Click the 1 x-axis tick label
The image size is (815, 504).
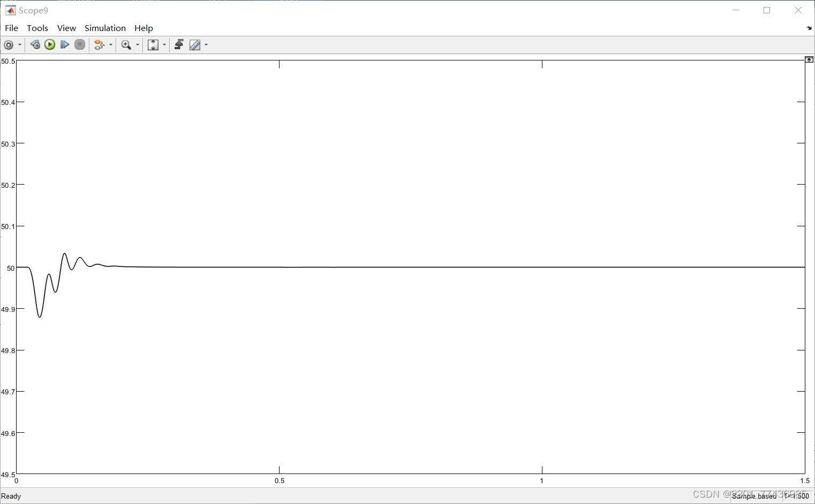click(x=541, y=480)
